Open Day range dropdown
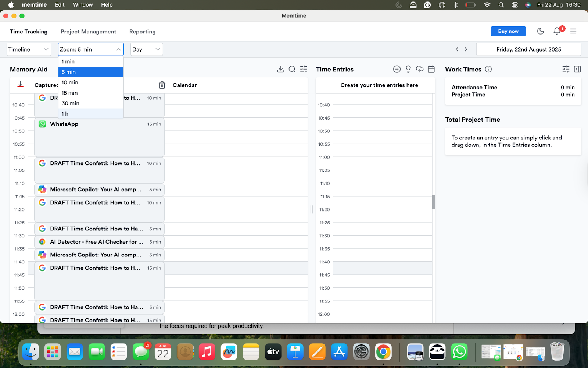 click(x=147, y=49)
